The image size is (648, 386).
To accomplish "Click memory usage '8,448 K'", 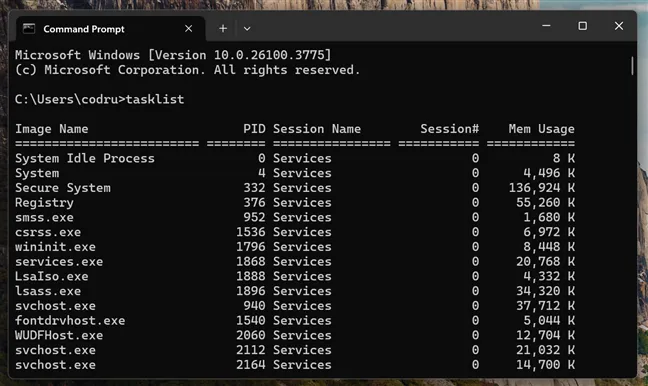I will click(x=549, y=247).
